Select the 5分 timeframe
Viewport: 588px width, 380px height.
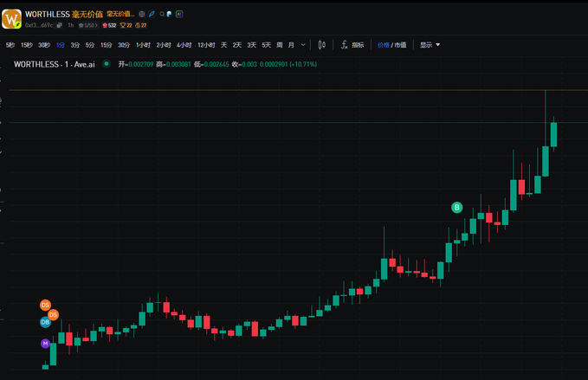89,45
